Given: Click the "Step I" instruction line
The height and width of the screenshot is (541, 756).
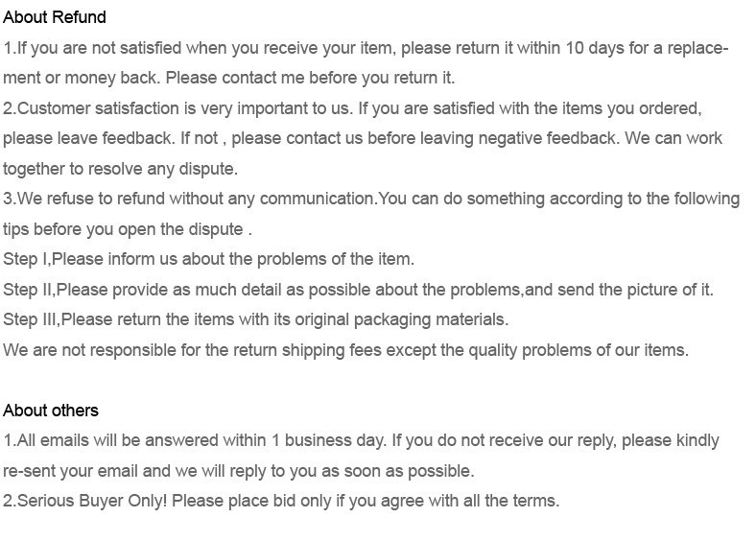Looking at the screenshot, I should (x=208, y=259).
